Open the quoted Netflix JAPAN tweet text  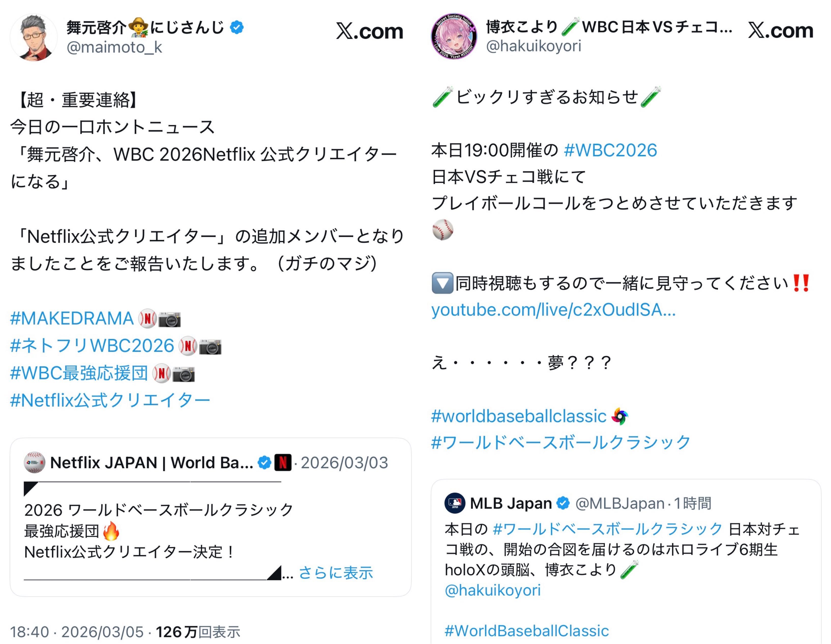tap(159, 531)
